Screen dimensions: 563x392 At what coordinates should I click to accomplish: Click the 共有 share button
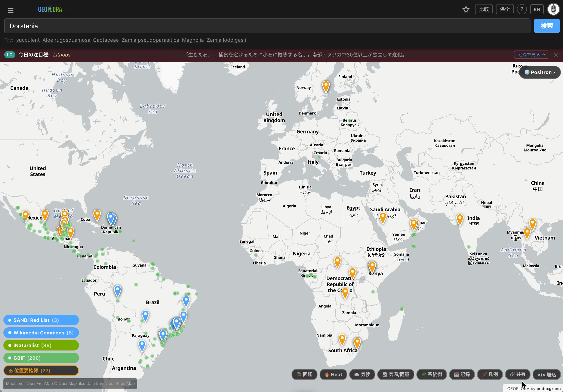pyautogui.click(x=518, y=374)
